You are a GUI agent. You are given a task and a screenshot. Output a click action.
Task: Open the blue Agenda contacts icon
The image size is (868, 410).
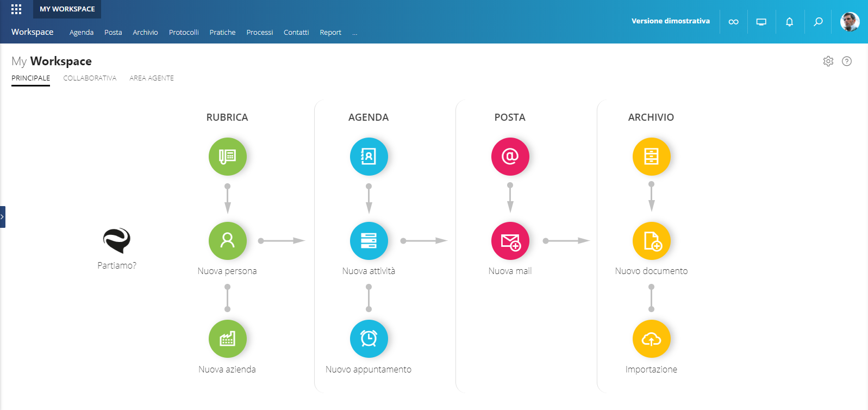point(369,157)
